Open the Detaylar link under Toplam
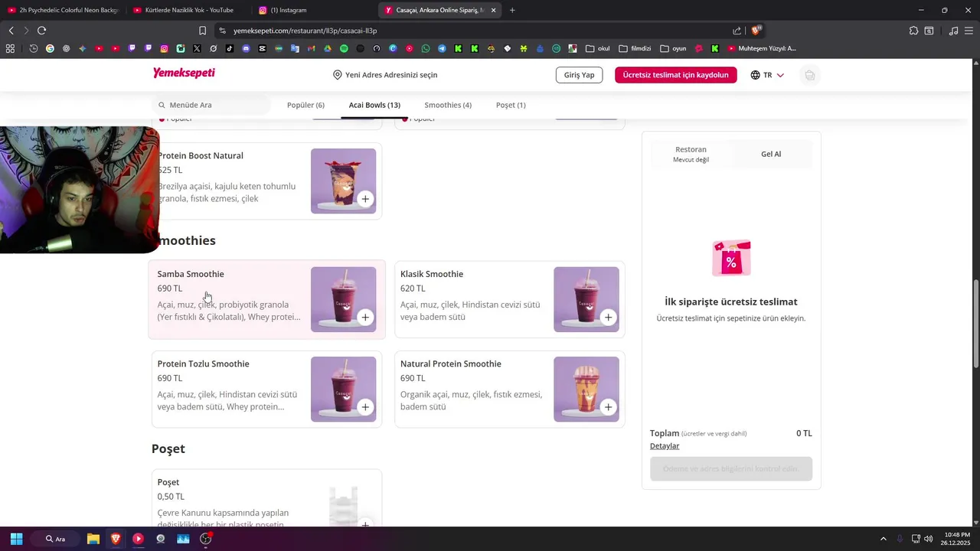This screenshot has width=980, height=551. [665, 446]
